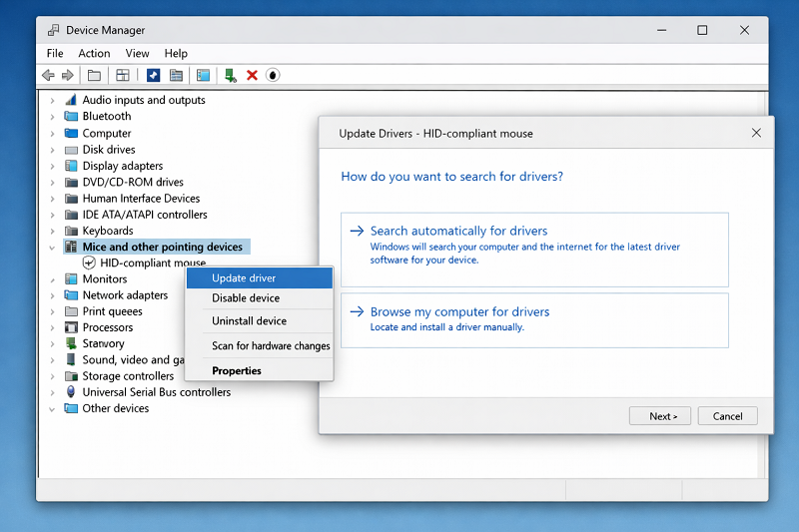Click the folder toolbar icon
The height and width of the screenshot is (532, 799).
[94, 75]
